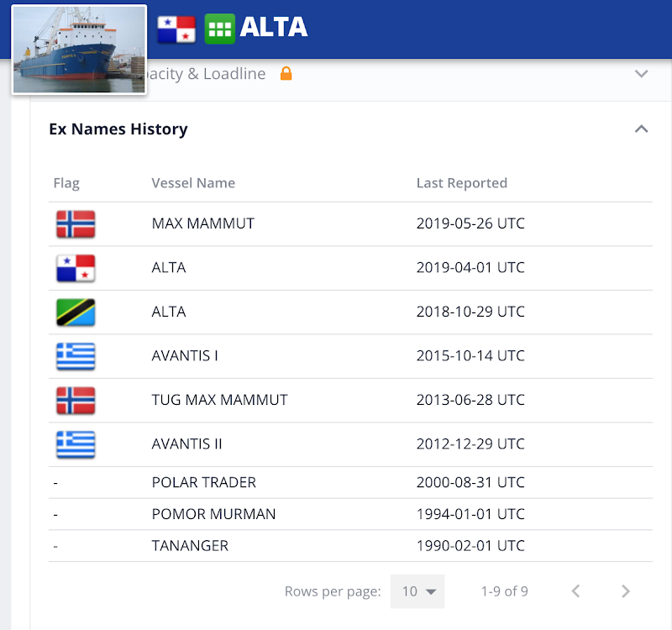This screenshot has width=672, height=630.
Task: Go to next page of results
Action: (625, 591)
